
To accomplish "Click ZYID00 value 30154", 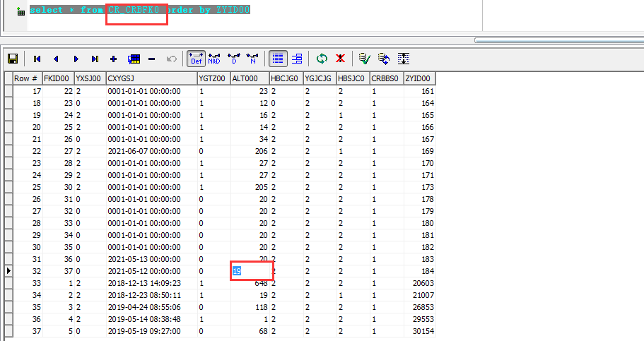I will click(x=419, y=331).
